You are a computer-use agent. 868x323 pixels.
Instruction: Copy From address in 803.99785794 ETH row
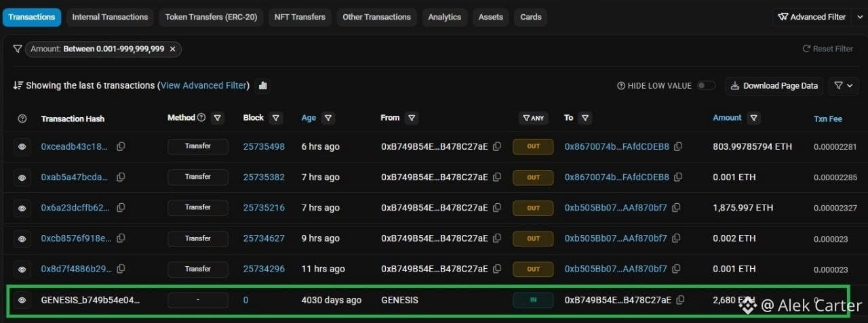(497, 146)
